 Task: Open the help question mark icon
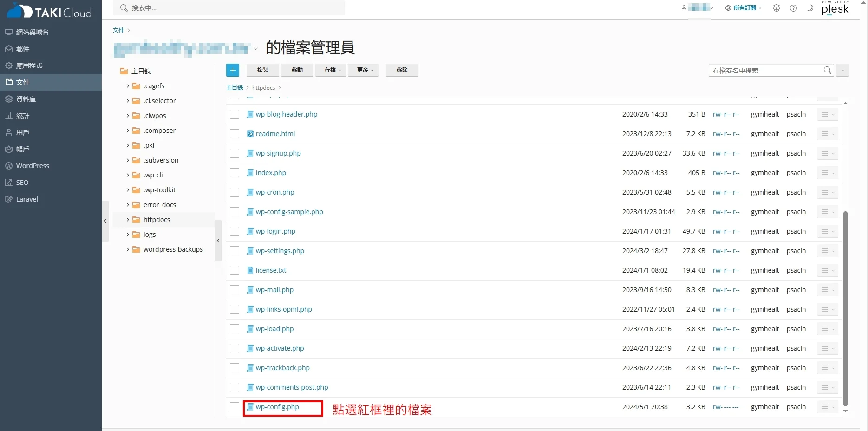click(793, 8)
